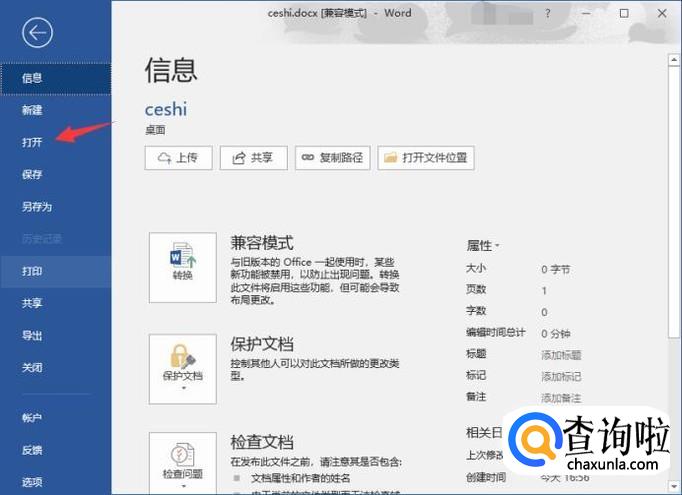The image size is (682, 495).
Task: Click the 保护文档 section heading text
Action: coord(262,344)
